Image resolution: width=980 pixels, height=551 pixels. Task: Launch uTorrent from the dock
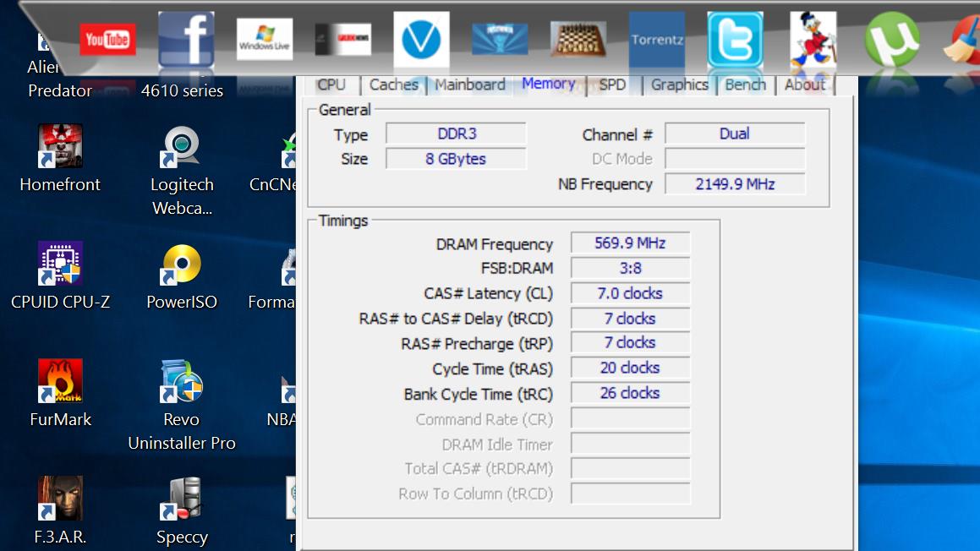pyautogui.click(x=892, y=40)
